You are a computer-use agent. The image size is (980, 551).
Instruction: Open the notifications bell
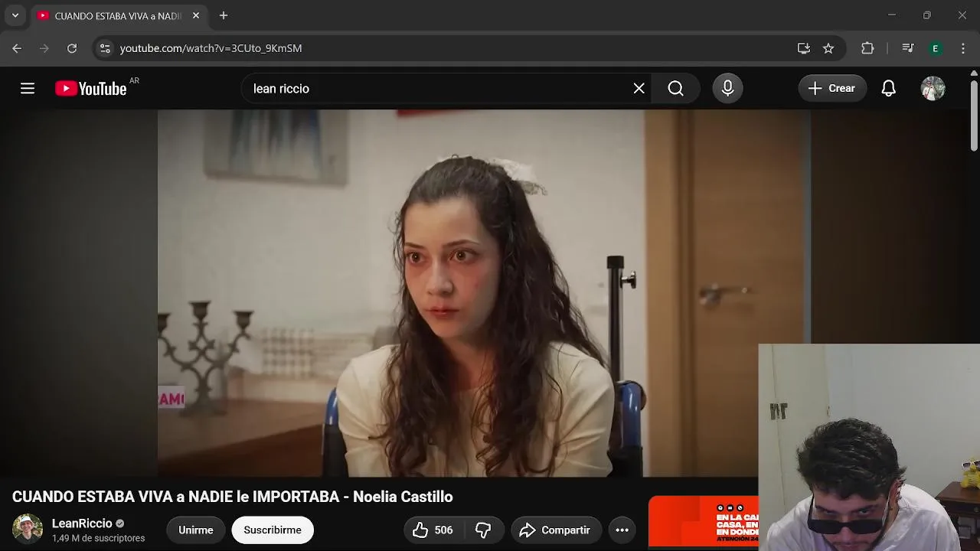coord(888,89)
